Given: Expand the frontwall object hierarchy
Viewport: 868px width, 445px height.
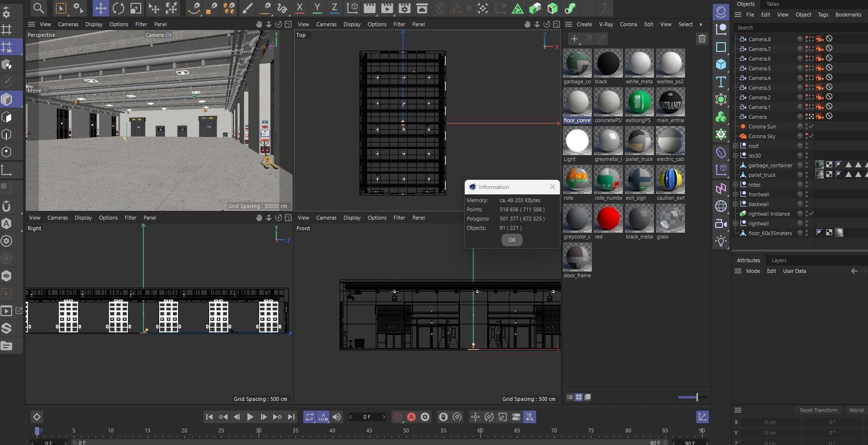Looking at the screenshot, I should [x=736, y=194].
